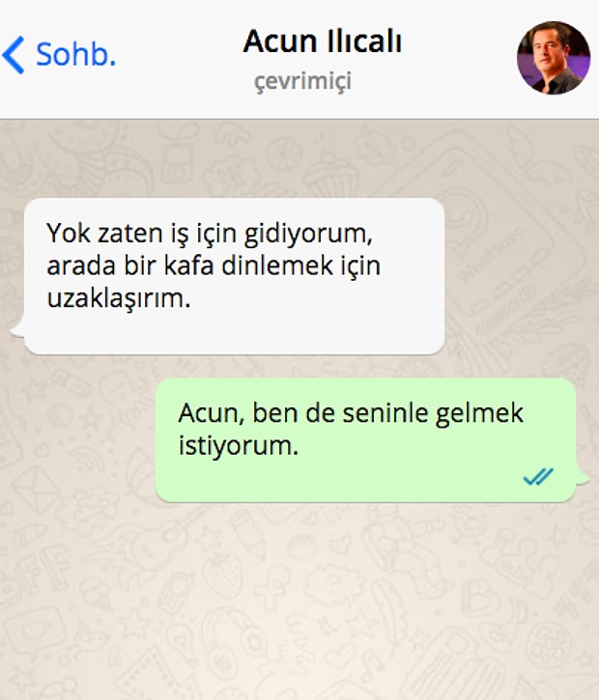Image resolution: width=599 pixels, height=700 pixels.
Task: Select the green sent message bubble
Action: tap(365, 439)
